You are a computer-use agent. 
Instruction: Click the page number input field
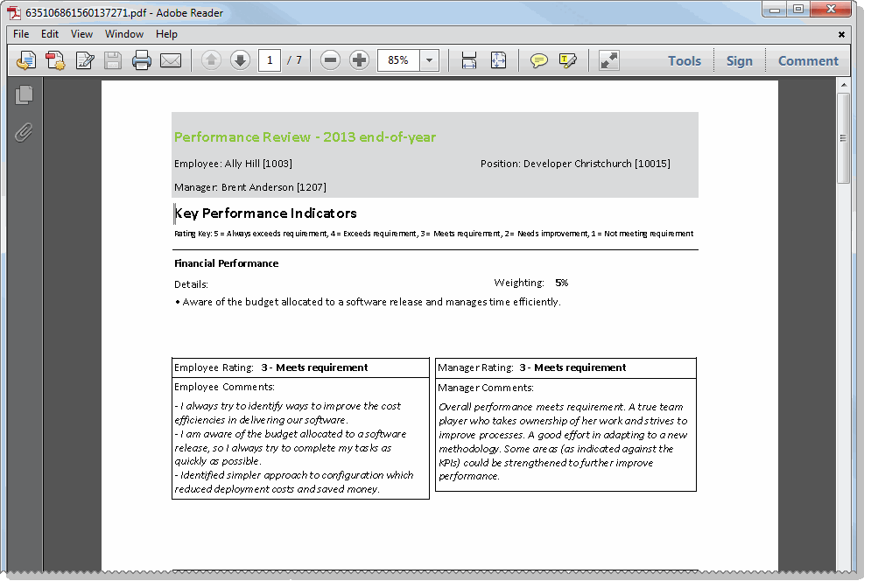270,60
